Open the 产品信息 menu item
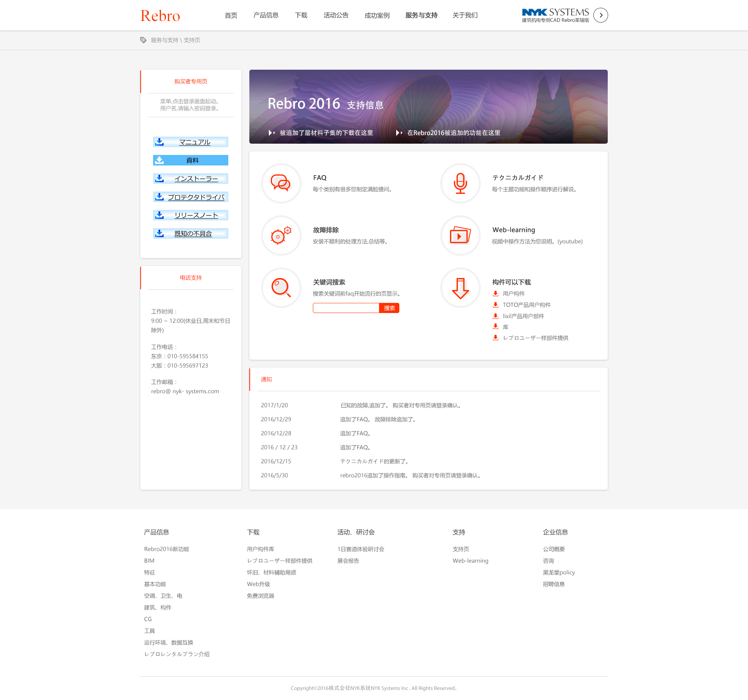 pos(266,15)
